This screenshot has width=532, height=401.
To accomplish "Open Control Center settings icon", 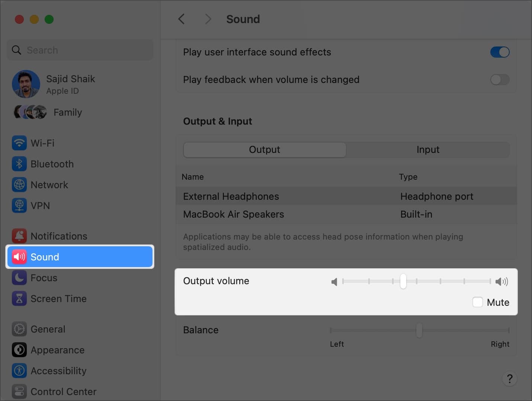I will (19, 391).
